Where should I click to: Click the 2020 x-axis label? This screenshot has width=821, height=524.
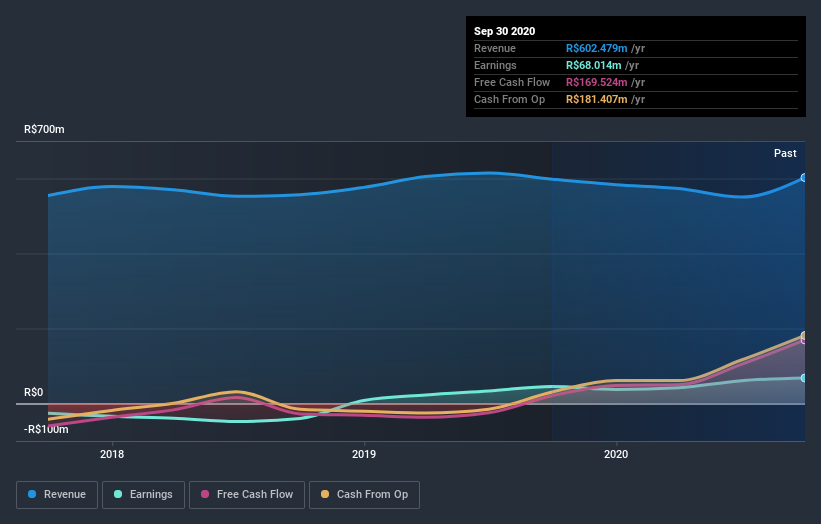pos(616,454)
